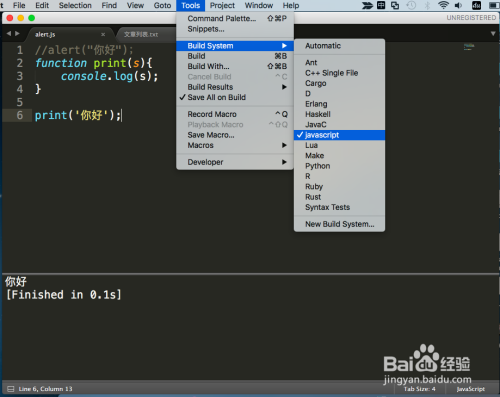This screenshot has width=500, height=397.
Task: Open the Window menu
Action: (x=259, y=5)
